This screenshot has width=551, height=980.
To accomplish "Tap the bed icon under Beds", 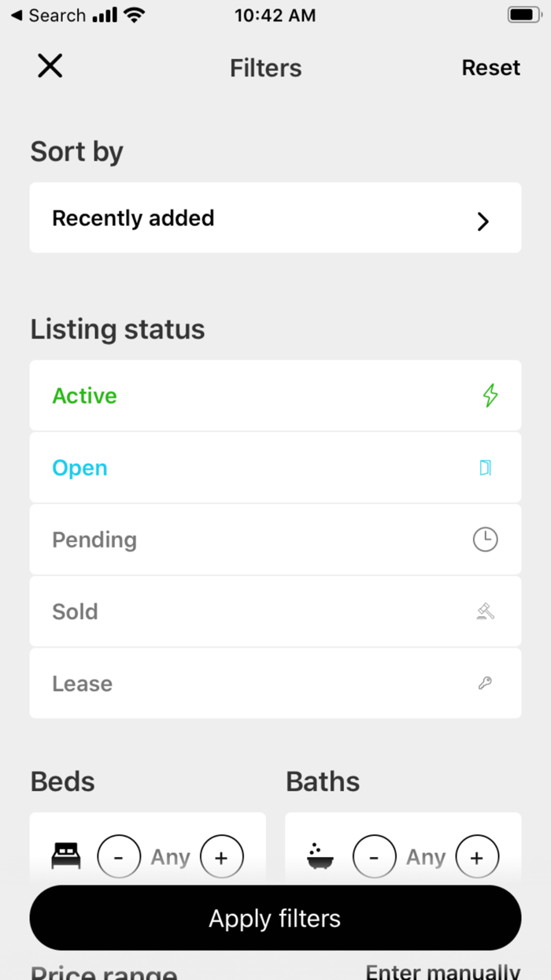I will [66, 856].
